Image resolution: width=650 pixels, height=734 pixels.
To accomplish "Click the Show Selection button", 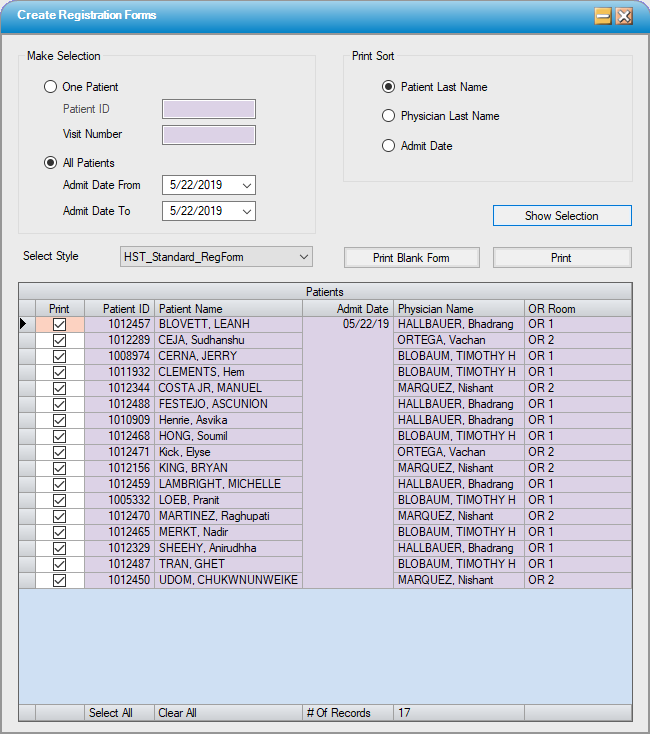I will pos(562,216).
